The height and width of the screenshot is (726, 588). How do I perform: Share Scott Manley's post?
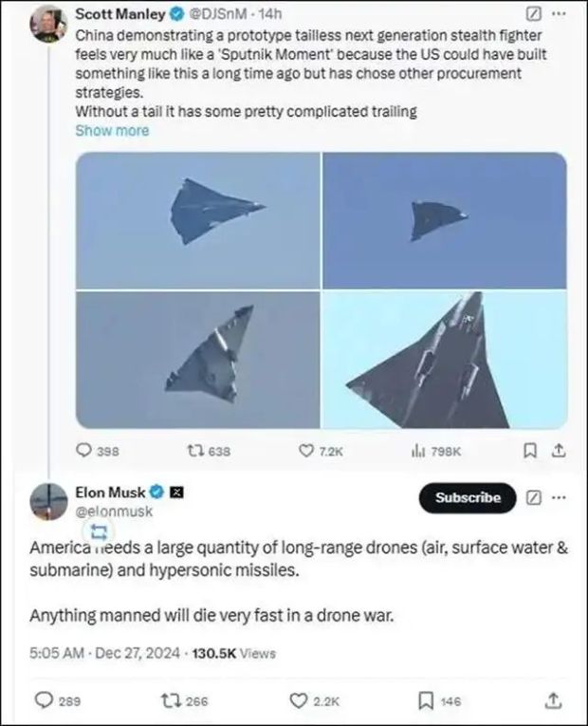click(559, 451)
